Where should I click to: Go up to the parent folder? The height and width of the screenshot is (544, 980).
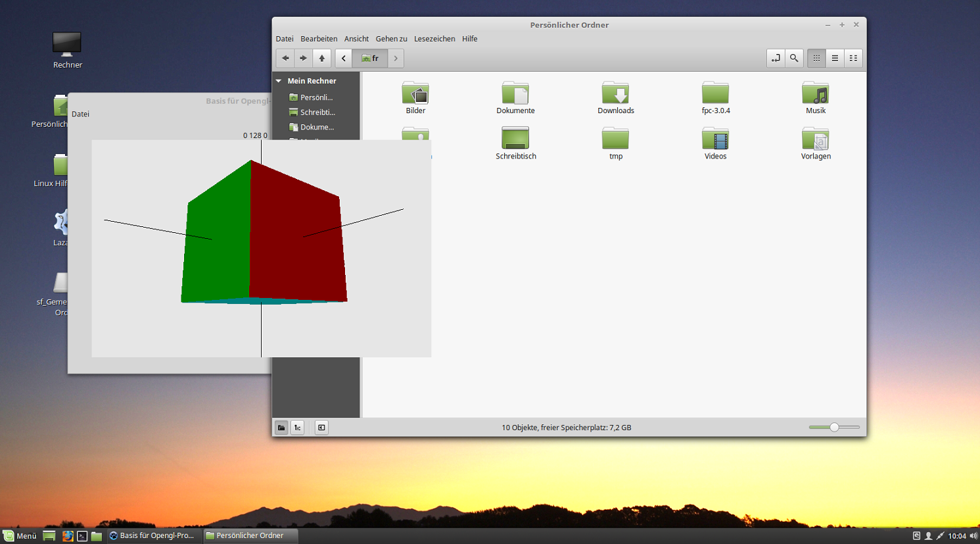click(x=321, y=58)
